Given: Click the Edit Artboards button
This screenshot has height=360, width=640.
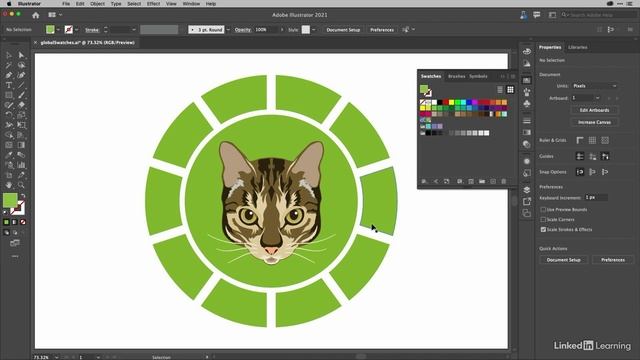Looking at the screenshot, I should [594, 110].
